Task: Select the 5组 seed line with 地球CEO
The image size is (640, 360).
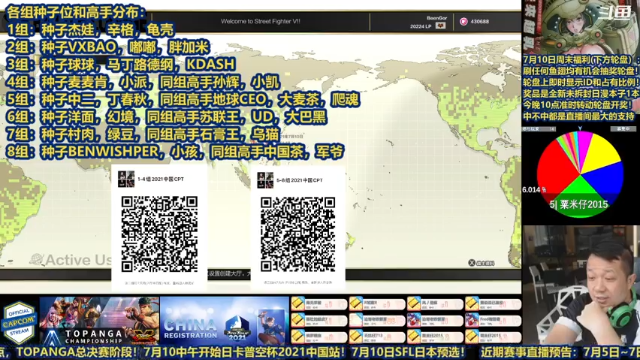Action: pos(183,100)
